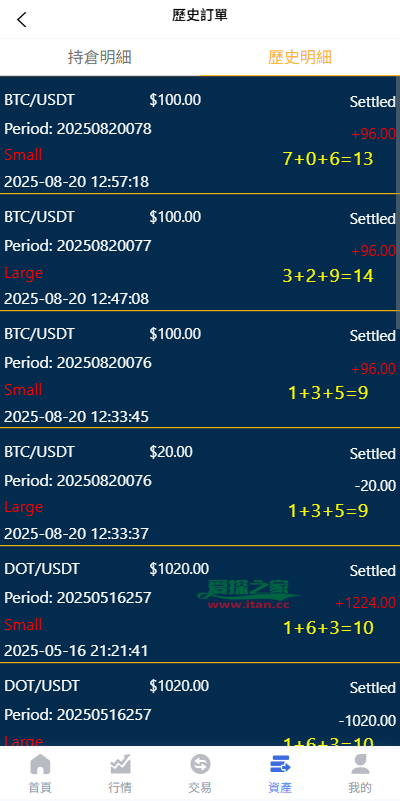
Task: Click the 7+0+6=13 result text
Action: [328, 159]
